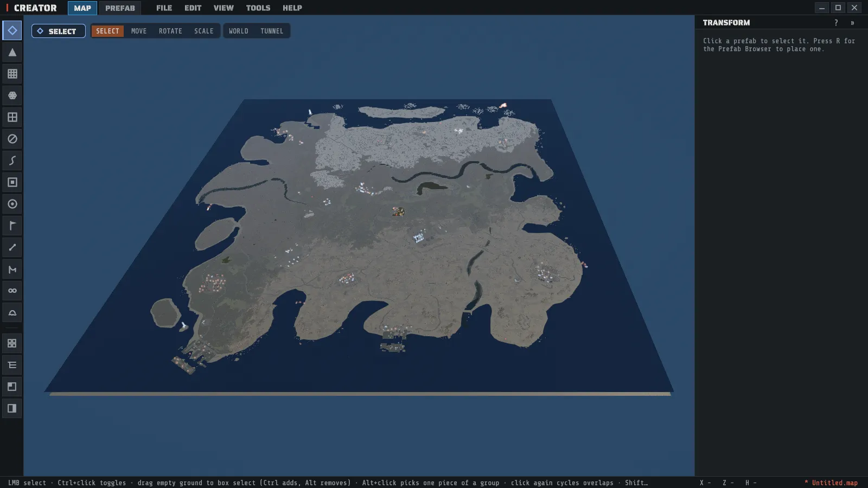Enable the orange SELECT mode toggle
868x488 pixels.
tap(107, 31)
